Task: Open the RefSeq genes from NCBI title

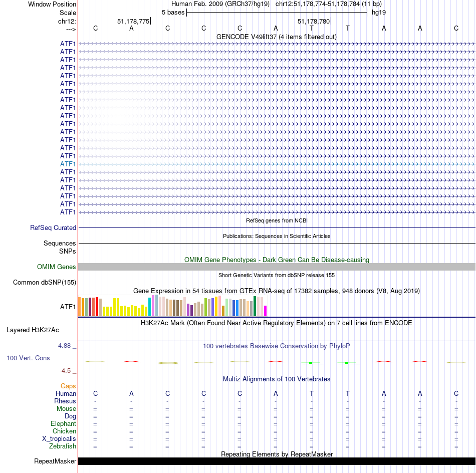Action: [277, 220]
